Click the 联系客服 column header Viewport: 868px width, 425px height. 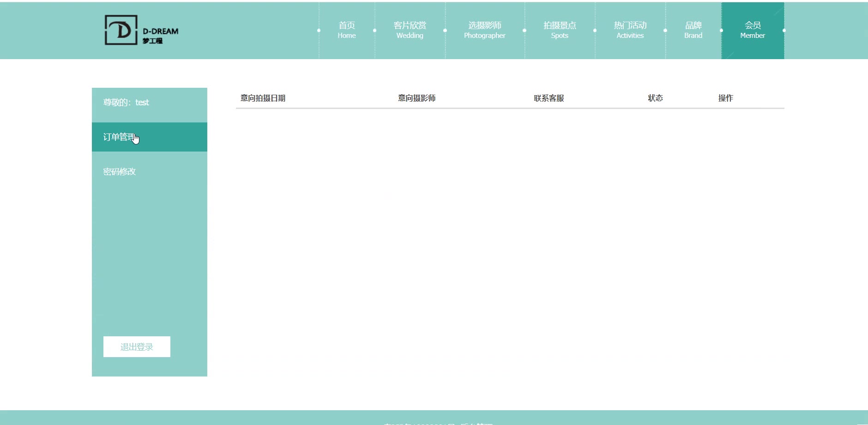click(549, 98)
